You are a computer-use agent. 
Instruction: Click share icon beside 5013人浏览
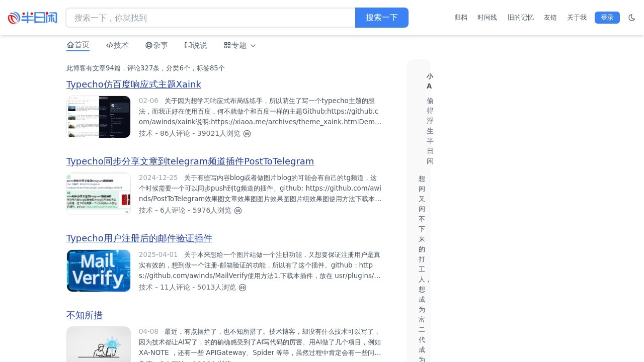point(243,288)
